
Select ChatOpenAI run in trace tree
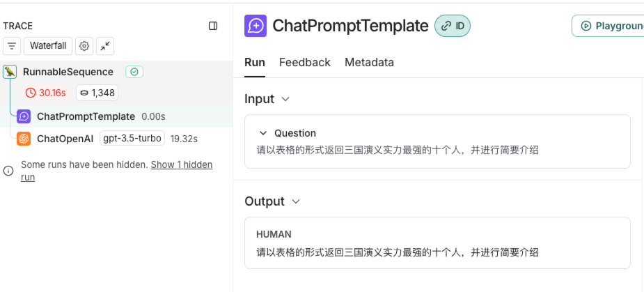click(x=65, y=139)
